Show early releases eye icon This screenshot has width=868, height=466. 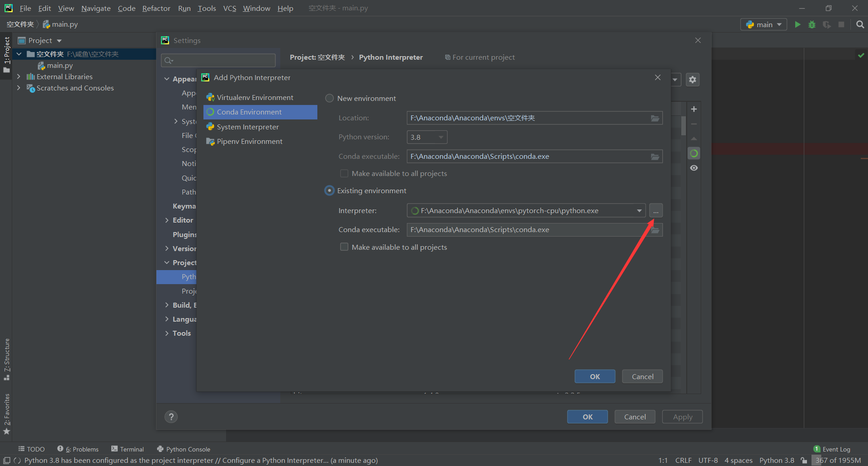click(694, 168)
